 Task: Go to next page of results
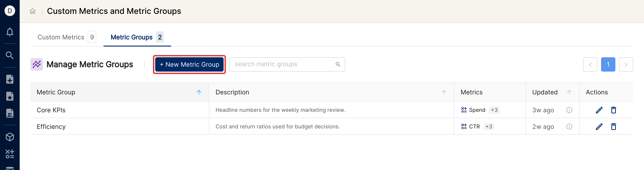point(626,64)
